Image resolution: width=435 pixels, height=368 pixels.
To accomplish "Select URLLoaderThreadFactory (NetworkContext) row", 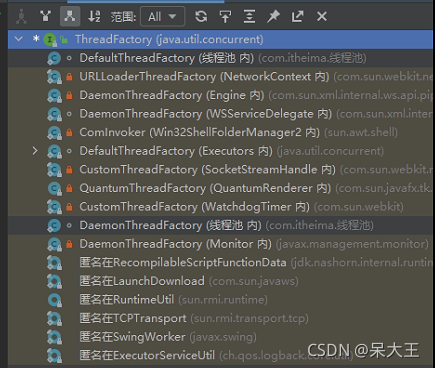I will point(221,77).
